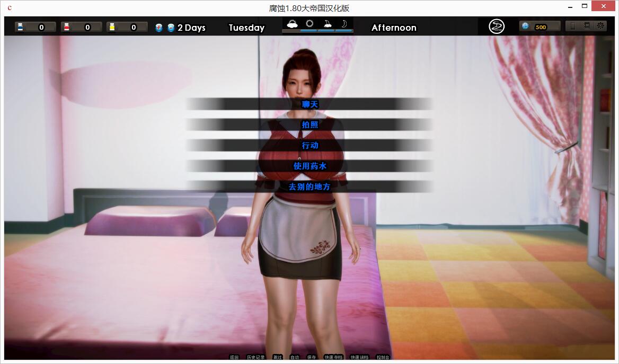The height and width of the screenshot is (364, 619).
Task: Choose 使用药水 from the menu
Action: click(x=310, y=166)
